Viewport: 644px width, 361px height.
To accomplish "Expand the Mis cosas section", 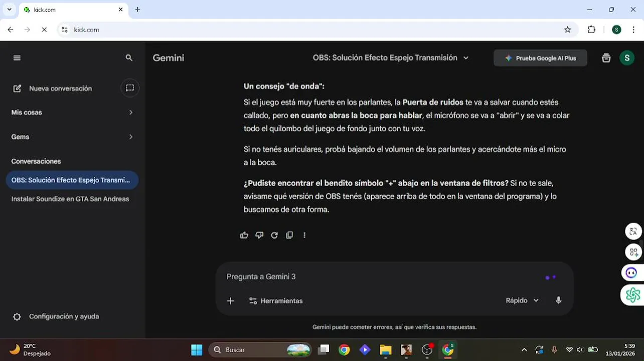I will click(x=72, y=112).
